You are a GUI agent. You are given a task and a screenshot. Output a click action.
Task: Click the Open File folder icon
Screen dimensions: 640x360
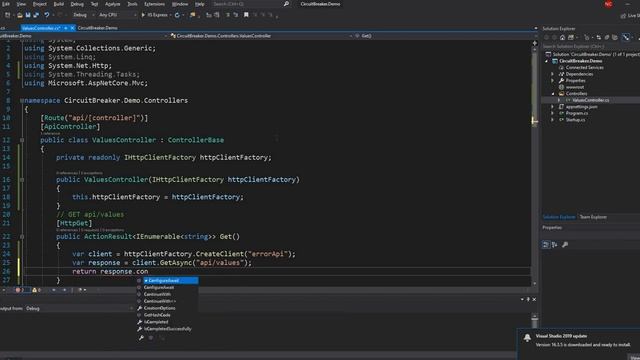(20, 15)
